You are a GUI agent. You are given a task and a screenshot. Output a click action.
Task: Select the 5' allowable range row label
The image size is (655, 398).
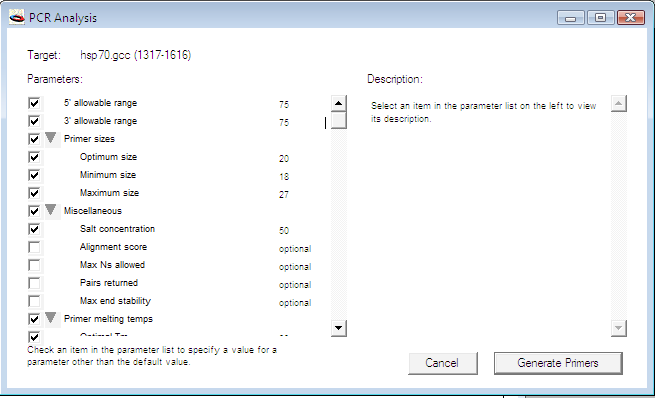pos(100,103)
